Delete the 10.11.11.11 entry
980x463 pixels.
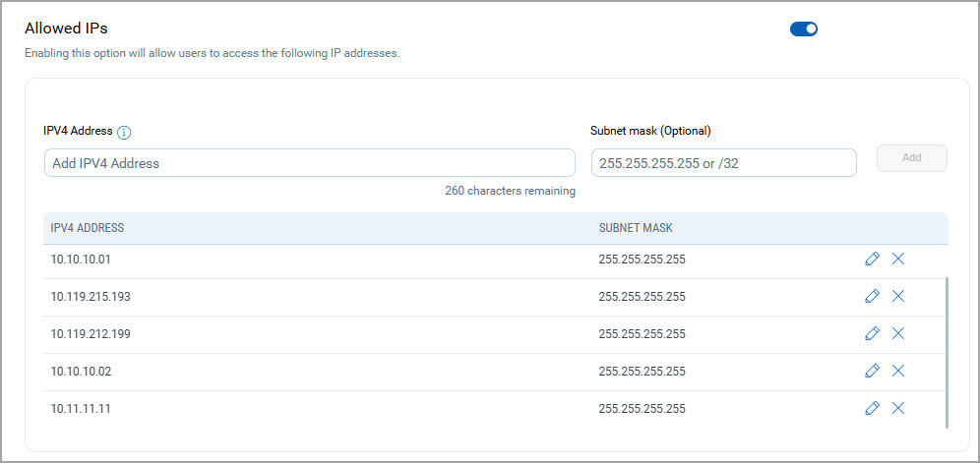pos(898,409)
